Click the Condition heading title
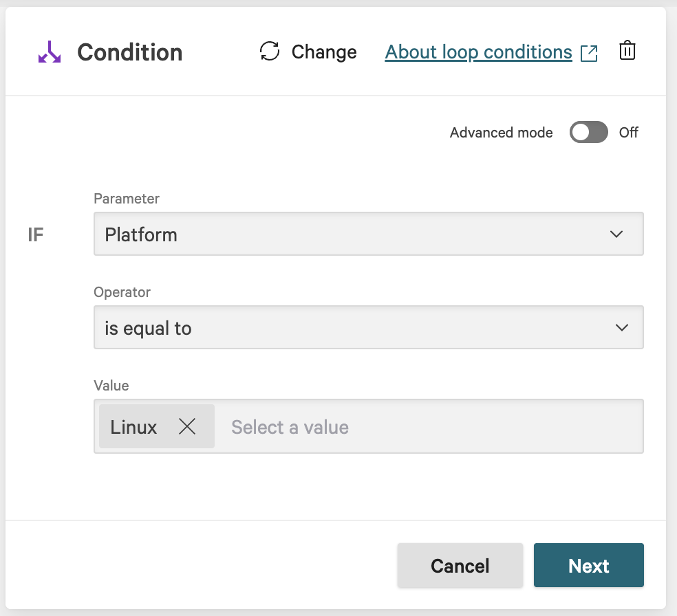The width and height of the screenshot is (677, 616). (129, 52)
